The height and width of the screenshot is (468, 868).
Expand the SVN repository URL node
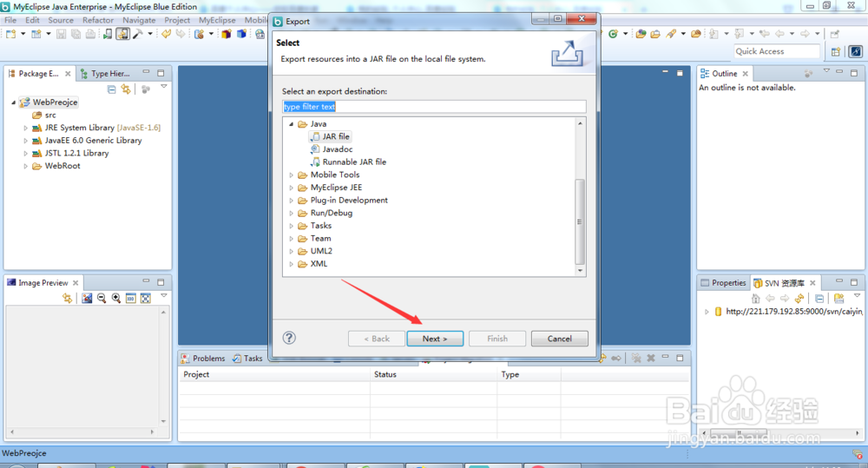(707, 312)
